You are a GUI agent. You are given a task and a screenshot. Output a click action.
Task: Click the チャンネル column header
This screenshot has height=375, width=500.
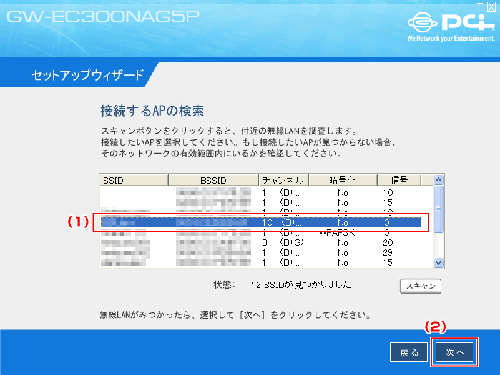click(x=284, y=180)
